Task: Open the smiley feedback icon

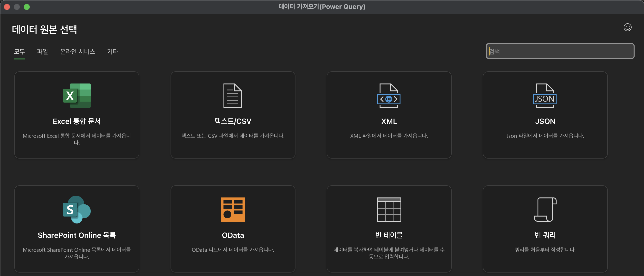Action: point(627,27)
